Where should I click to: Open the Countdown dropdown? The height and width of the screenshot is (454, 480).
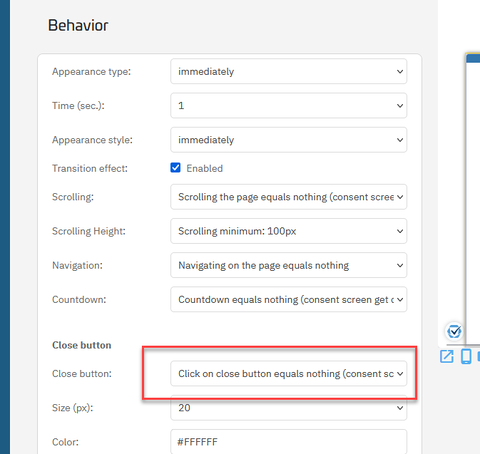click(289, 300)
